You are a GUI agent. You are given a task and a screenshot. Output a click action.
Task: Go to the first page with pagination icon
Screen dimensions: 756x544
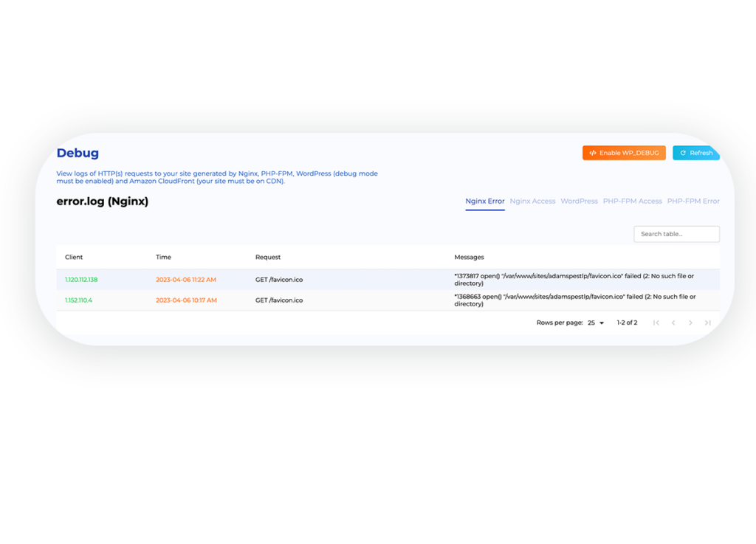tap(656, 323)
